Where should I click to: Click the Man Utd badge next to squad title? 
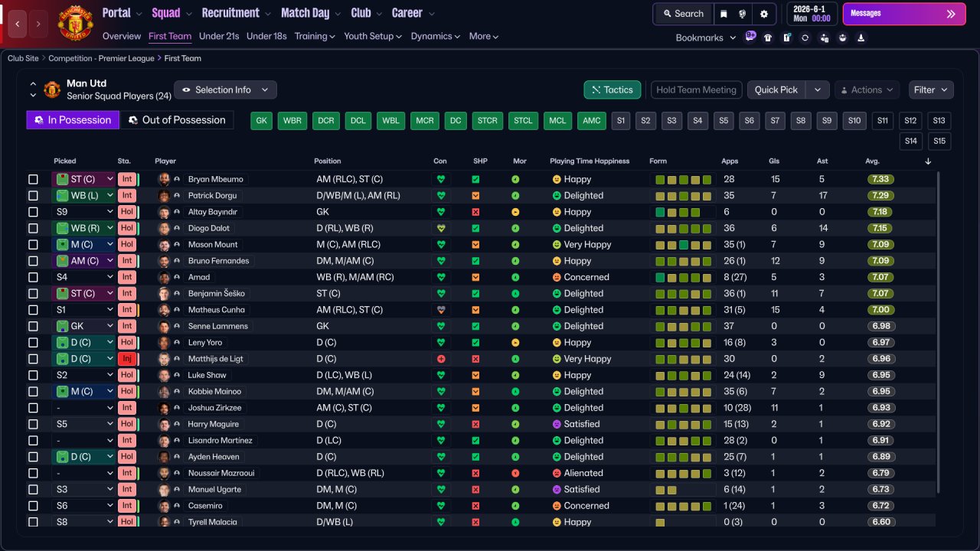(52, 90)
